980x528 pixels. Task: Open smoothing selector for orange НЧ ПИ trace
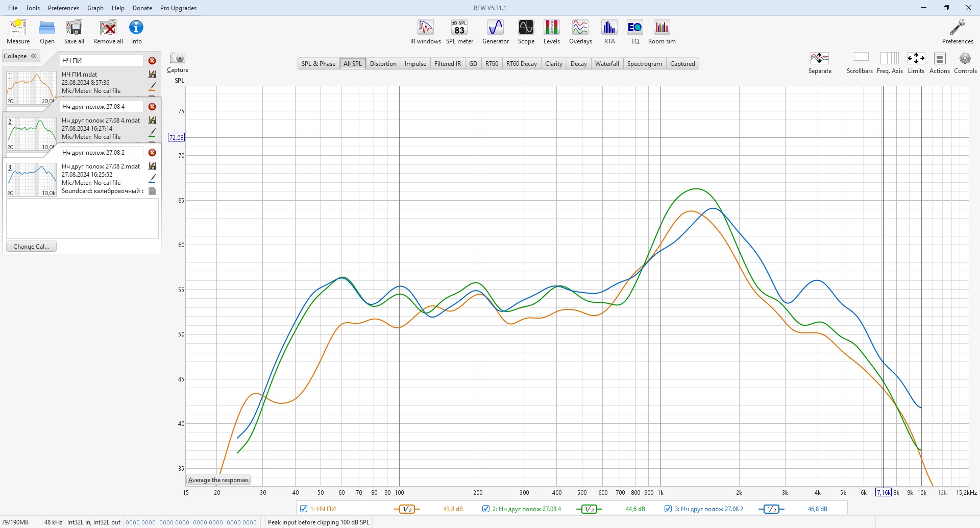[x=407, y=509]
